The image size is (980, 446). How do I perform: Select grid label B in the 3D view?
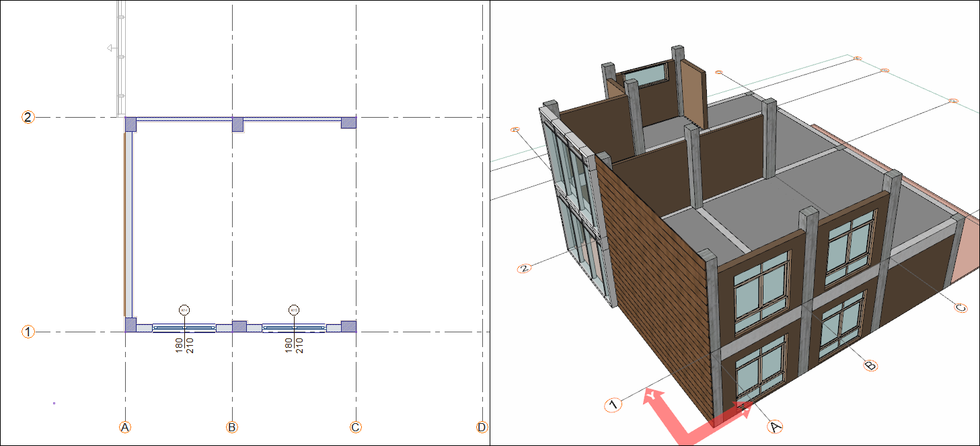pyautogui.click(x=870, y=366)
